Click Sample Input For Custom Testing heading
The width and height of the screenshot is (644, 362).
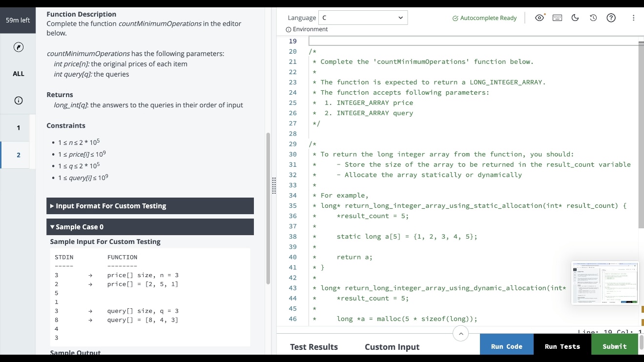[x=105, y=241]
